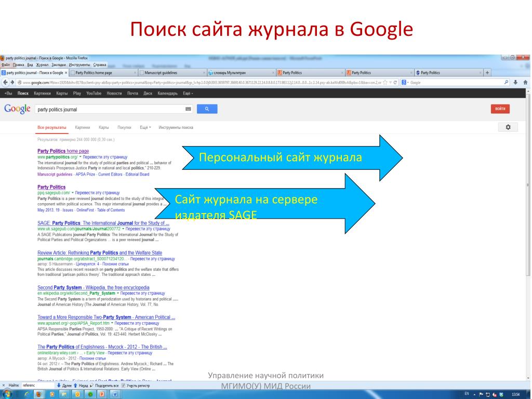This screenshot has height=399, width=532.
Task: Open the Инструменты menu
Action: 79,64
